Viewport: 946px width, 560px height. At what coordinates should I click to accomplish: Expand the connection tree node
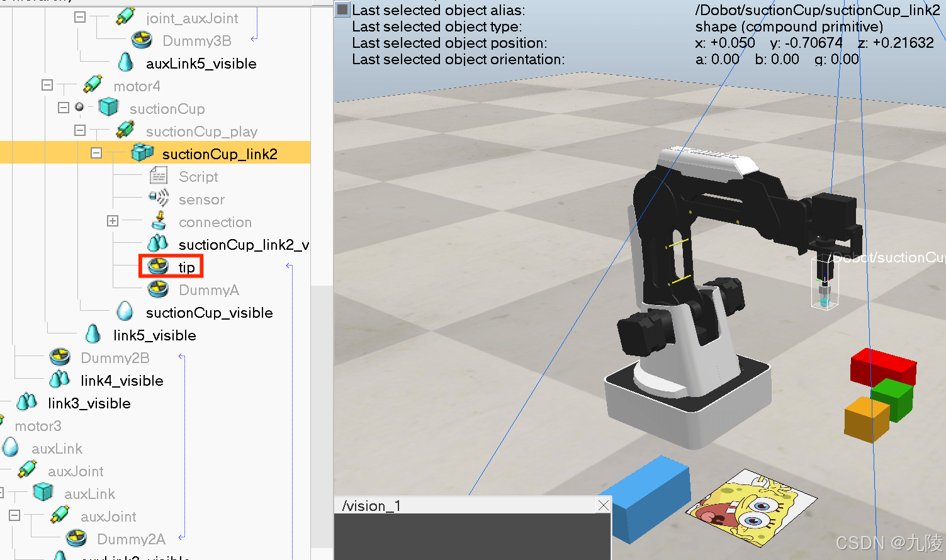(113, 221)
